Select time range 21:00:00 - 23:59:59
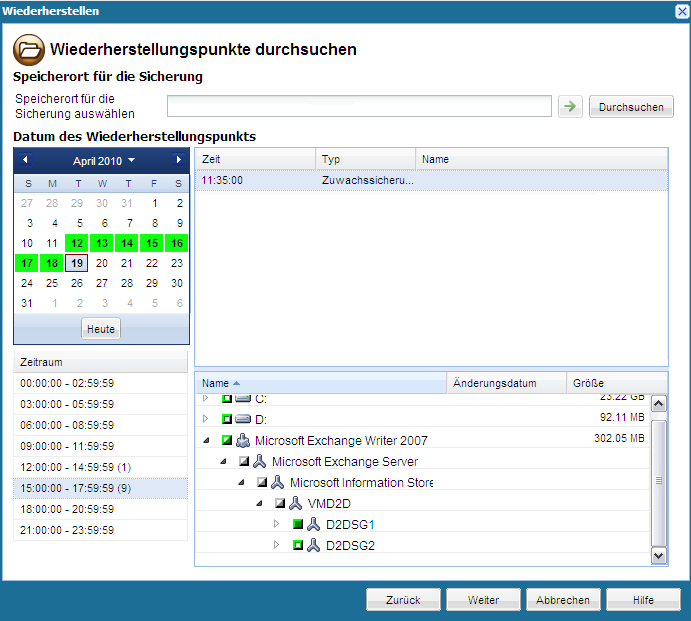Image resolution: width=691 pixels, height=621 pixels. (x=100, y=530)
